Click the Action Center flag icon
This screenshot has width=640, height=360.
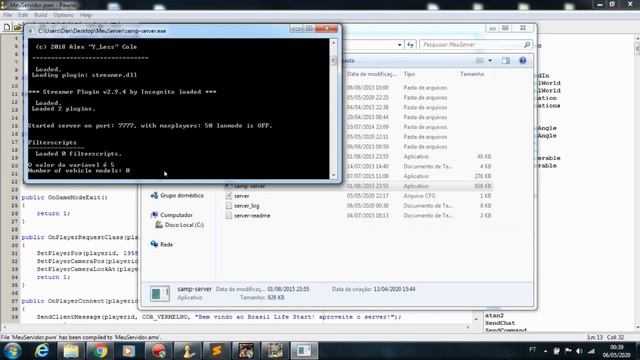(x=568, y=351)
